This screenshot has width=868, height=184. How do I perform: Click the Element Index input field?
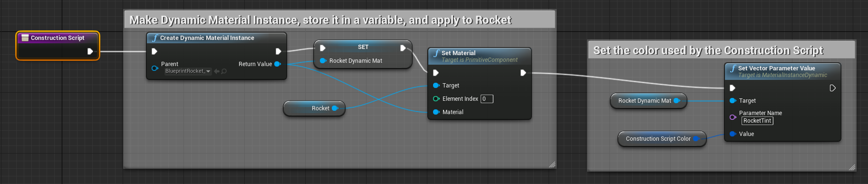click(487, 99)
